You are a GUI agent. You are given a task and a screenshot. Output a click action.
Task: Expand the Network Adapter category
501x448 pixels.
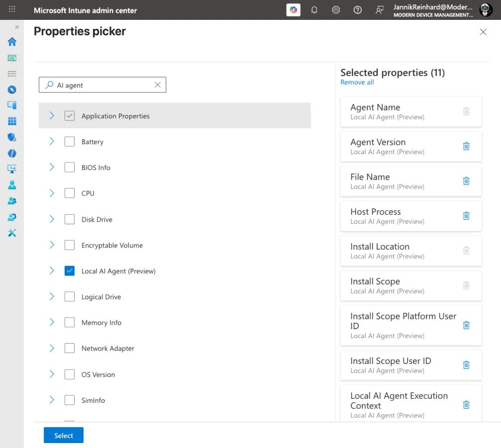pos(52,348)
